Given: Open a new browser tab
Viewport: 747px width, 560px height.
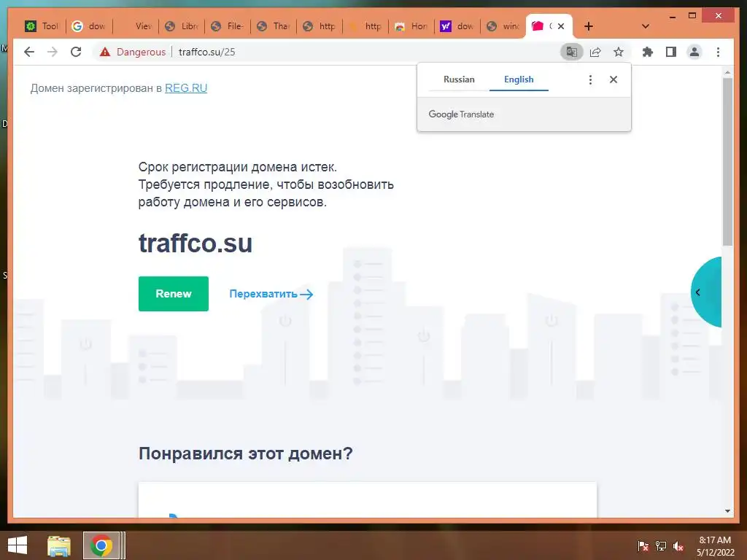Looking at the screenshot, I should [x=589, y=26].
